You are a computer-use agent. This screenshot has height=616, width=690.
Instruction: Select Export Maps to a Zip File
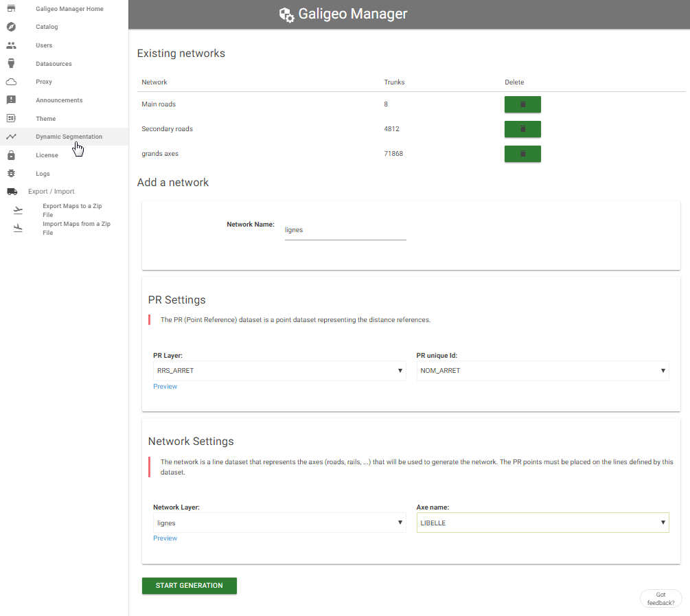click(71, 210)
